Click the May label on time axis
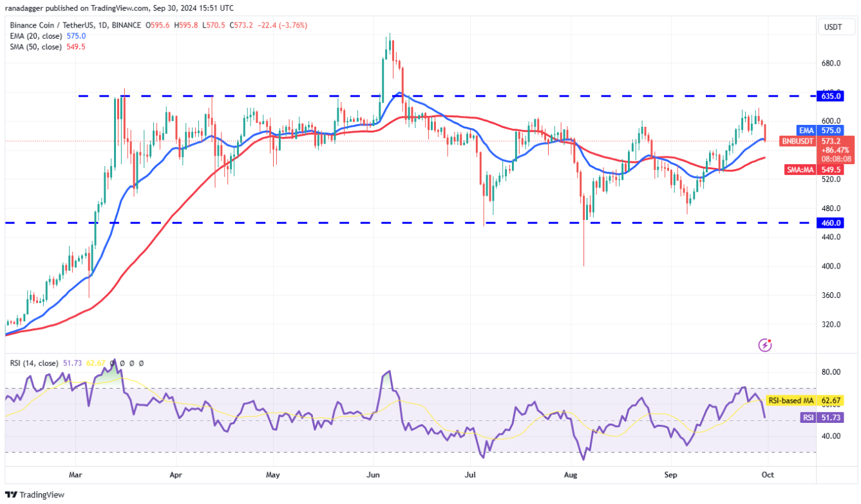The image size is (861, 504). (x=272, y=475)
